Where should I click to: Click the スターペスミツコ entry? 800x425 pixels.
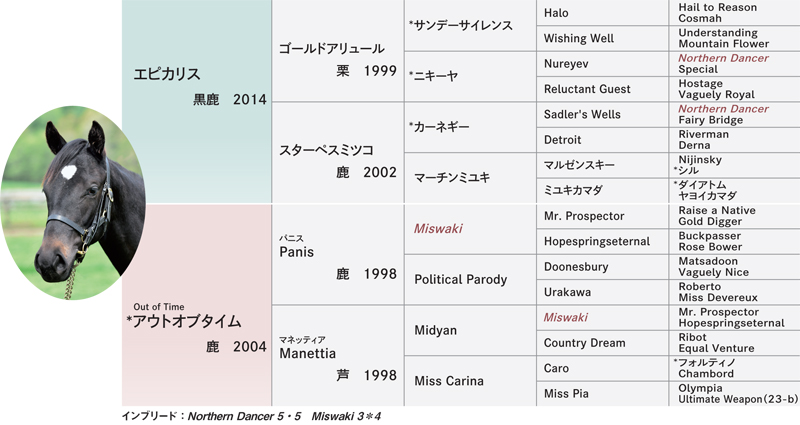pos(338,153)
